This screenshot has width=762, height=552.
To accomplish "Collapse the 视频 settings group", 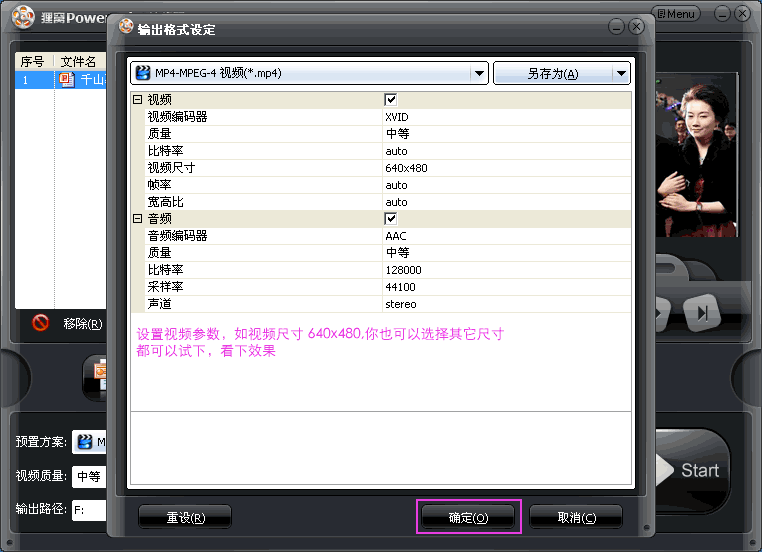I will [x=137, y=100].
